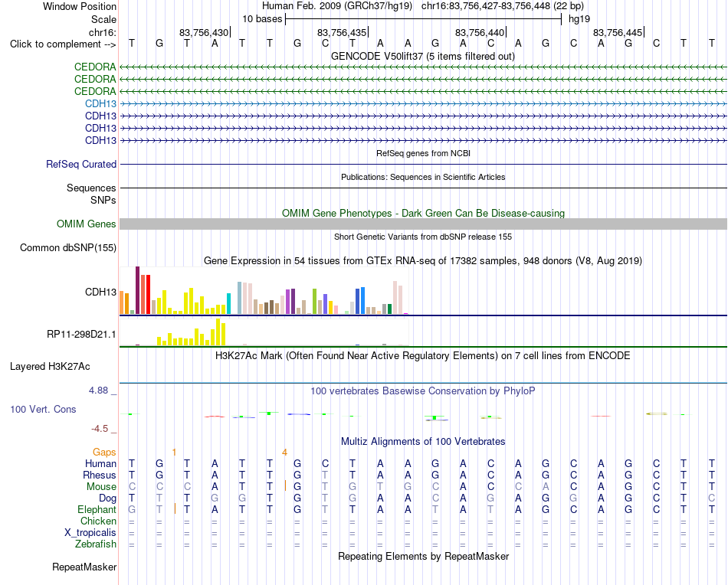Open the OMIM Gene Phenotypes track title
The height and width of the screenshot is (585, 728).
[x=423, y=213]
